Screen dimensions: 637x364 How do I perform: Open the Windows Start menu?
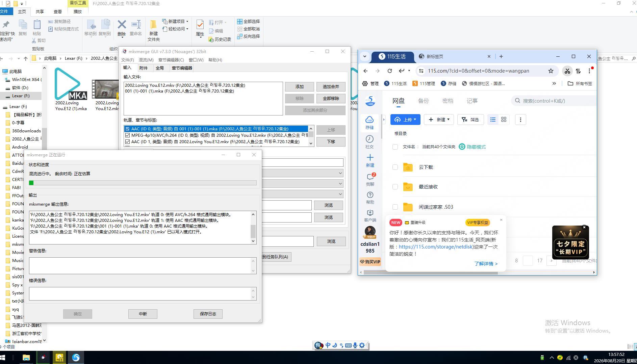click(3, 358)
